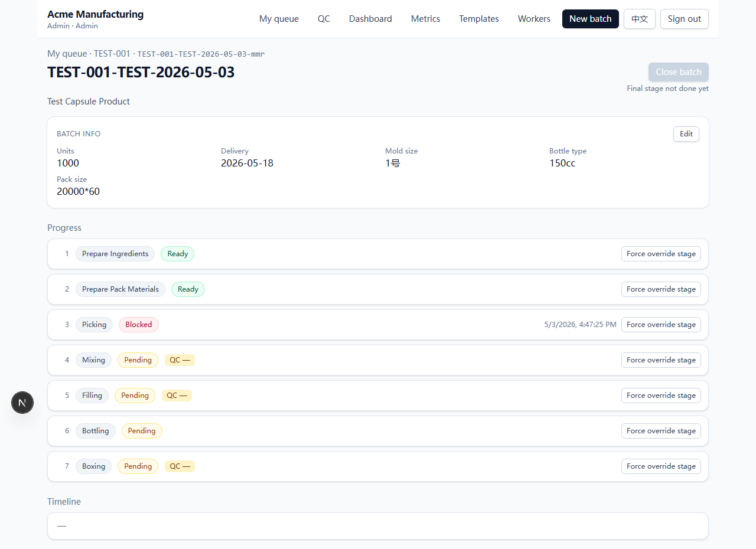Edit the batch info
This screenshot has width=756, height=549.
[686, 134]
